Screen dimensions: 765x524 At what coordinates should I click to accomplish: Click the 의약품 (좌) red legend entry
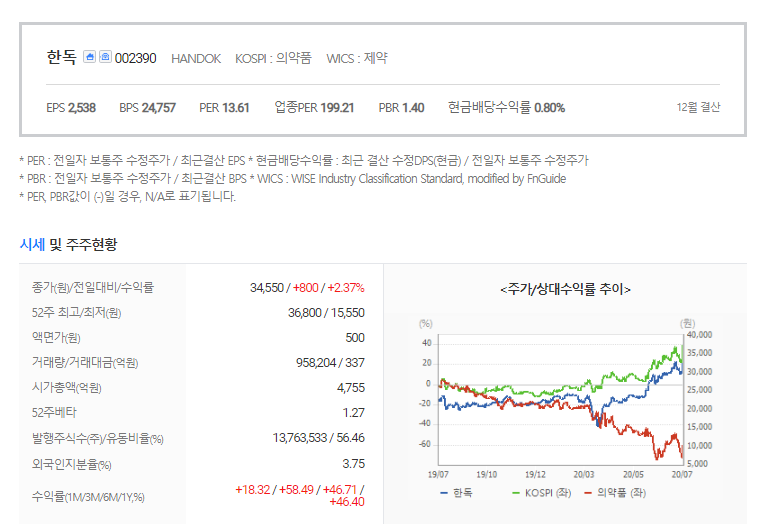click(x=615, y=493)
